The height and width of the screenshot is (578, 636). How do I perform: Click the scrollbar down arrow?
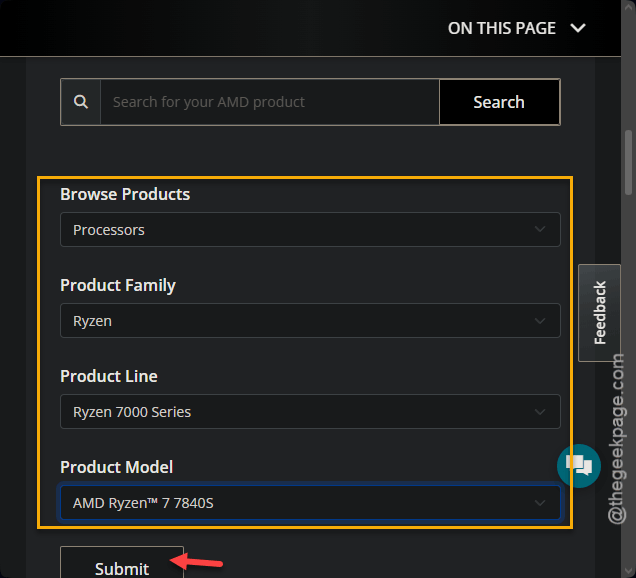(x=629, y=571)
